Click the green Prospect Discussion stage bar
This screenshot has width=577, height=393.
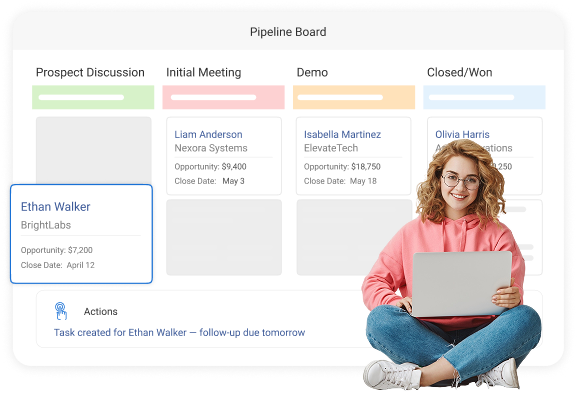click(x=93, y=97)
